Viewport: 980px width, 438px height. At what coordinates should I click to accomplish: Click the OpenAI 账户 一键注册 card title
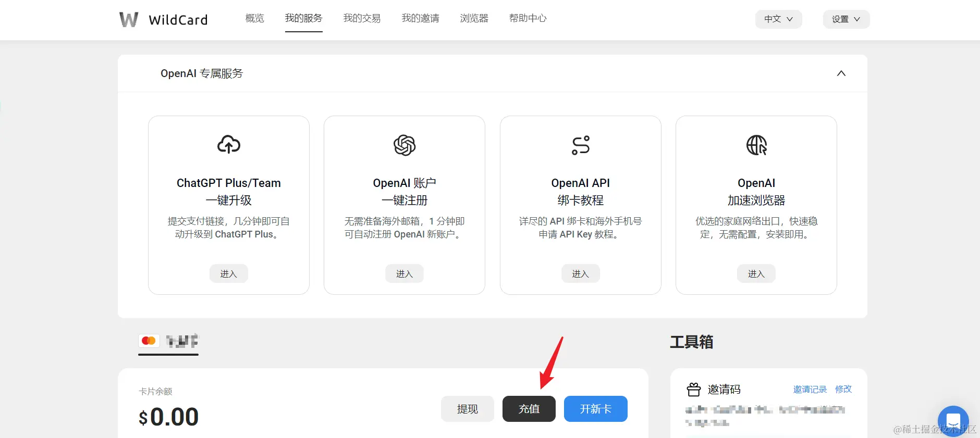[x=405, y=192]
